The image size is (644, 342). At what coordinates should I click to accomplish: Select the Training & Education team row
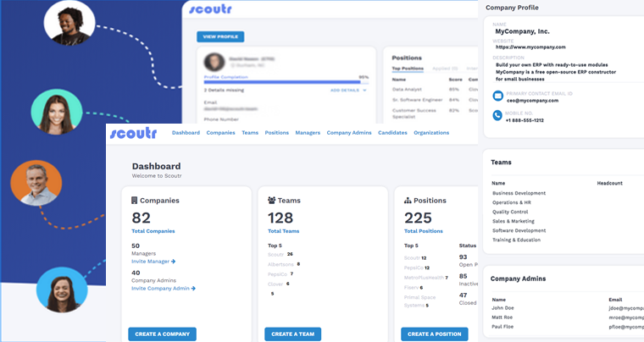517,240
